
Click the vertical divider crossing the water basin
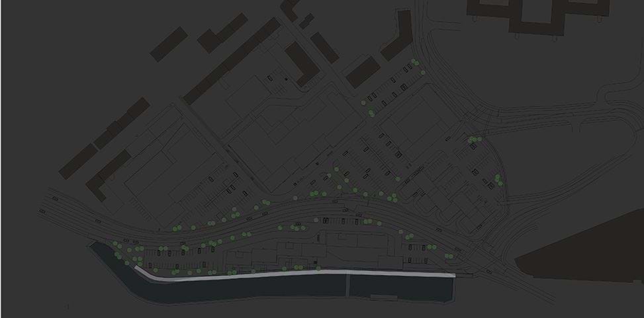pos(349,285)
